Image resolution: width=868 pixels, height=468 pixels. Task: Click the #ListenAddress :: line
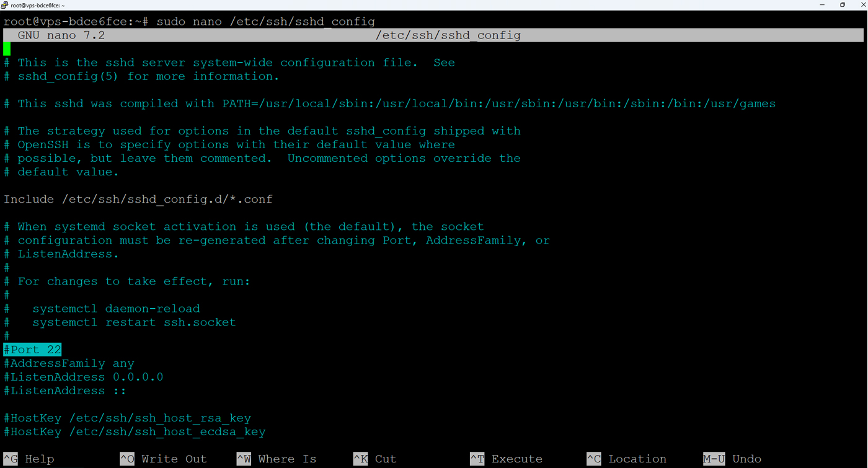(65, 391)
